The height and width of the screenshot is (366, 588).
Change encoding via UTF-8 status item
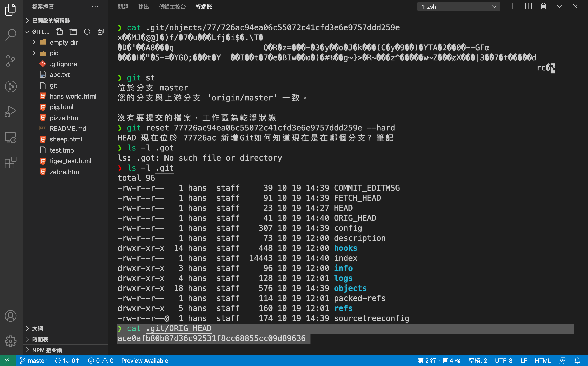[x=504, y=361]
